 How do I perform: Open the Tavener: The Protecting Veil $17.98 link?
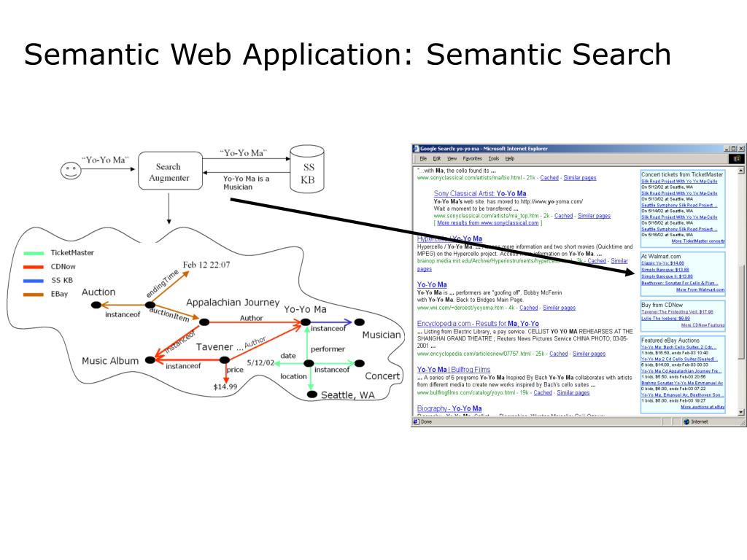677,312
